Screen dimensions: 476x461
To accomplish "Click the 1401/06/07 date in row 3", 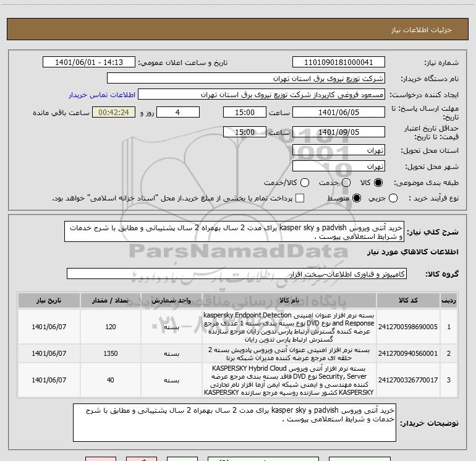I will point(49,380).
